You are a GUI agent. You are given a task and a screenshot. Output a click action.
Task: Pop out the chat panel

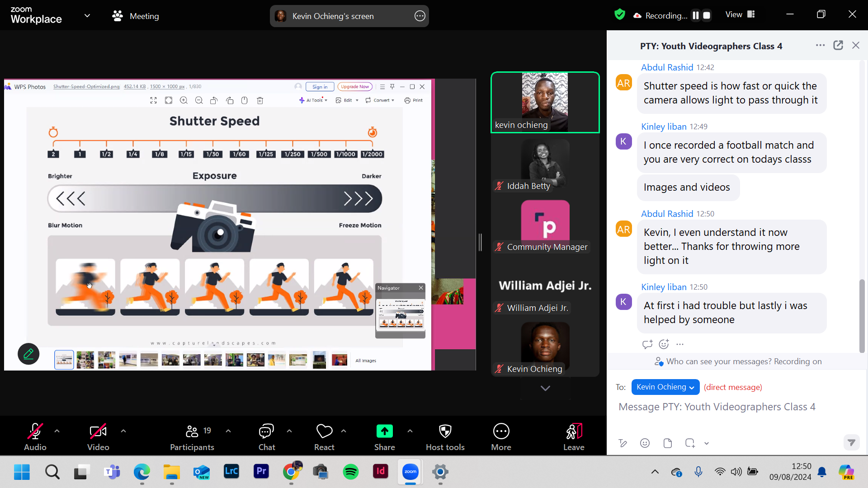click(838, 45)
